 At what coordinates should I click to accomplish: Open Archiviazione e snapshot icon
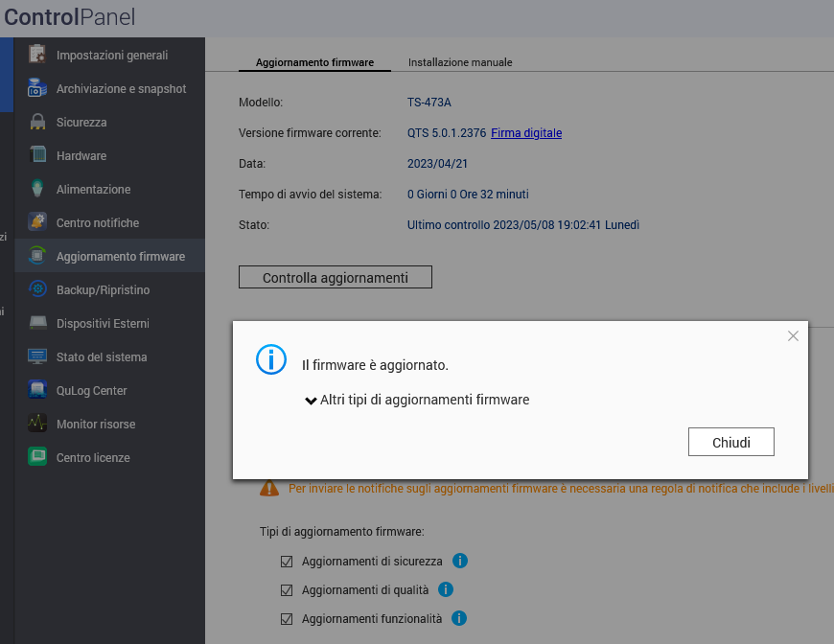pos(37,88)
